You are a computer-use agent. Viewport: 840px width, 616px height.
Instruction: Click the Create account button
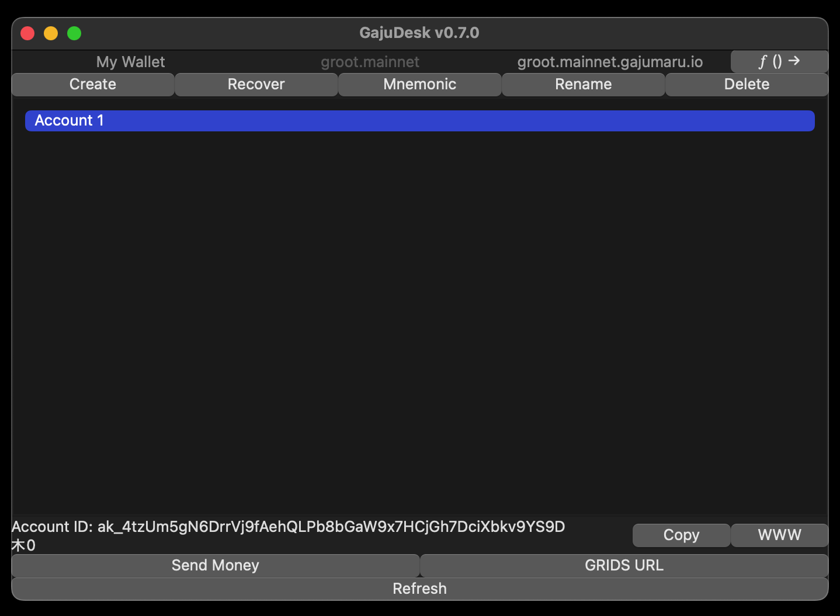coord(93,84)
